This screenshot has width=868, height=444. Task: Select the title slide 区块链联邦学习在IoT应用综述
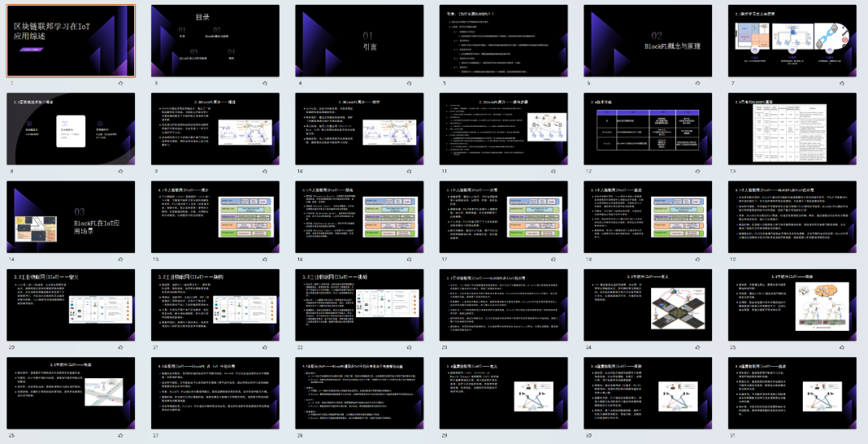(70, 41)
